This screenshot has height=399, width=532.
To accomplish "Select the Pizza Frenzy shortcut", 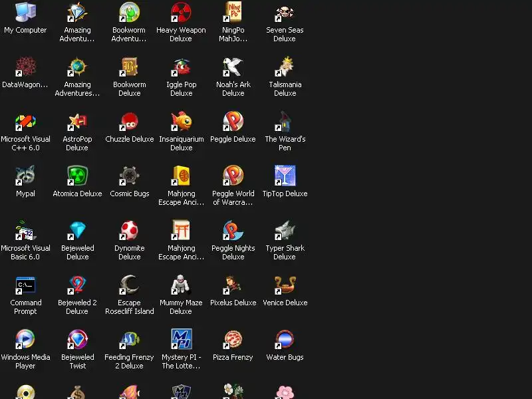I will click(x=233, y=339).
